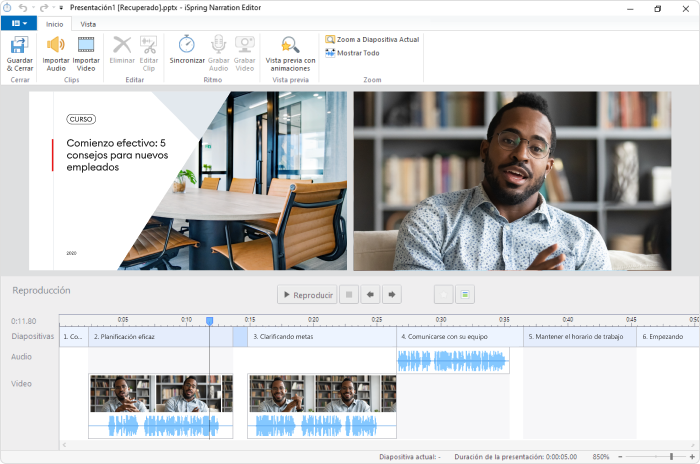Maximize or restore the window
Viewport: 700px width, 464px height.
click(x=658, y=8)
